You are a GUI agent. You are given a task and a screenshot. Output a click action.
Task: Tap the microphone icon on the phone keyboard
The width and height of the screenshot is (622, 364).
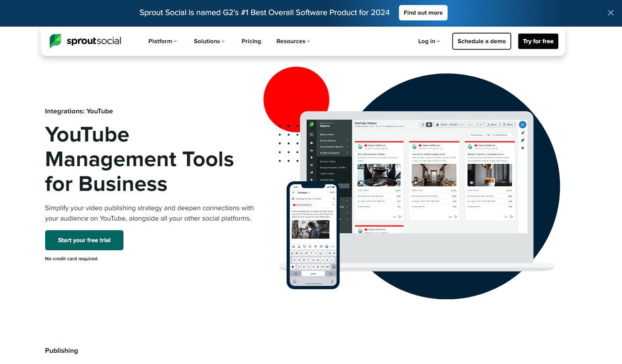tap(332, 281)
